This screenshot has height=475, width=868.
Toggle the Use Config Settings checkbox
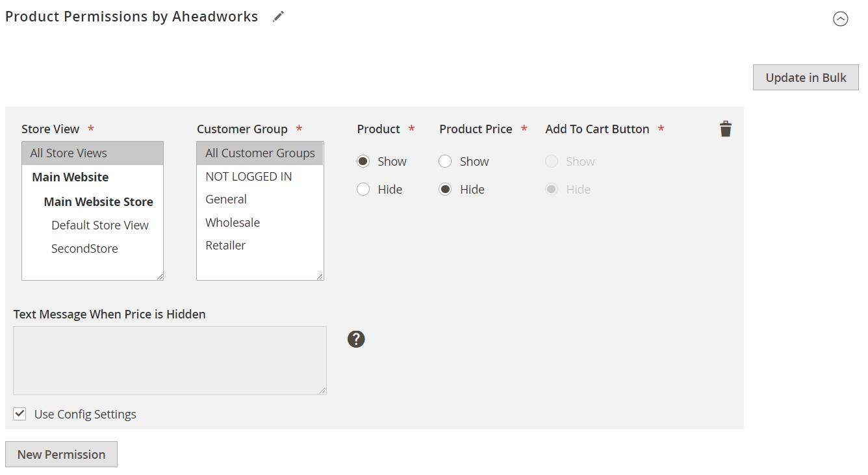click(19, 414)
